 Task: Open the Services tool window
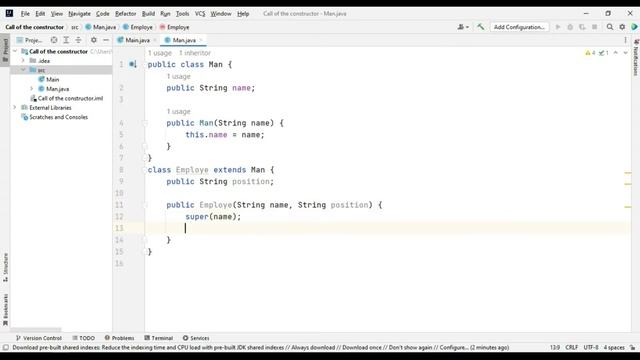[x=196, y=338]
